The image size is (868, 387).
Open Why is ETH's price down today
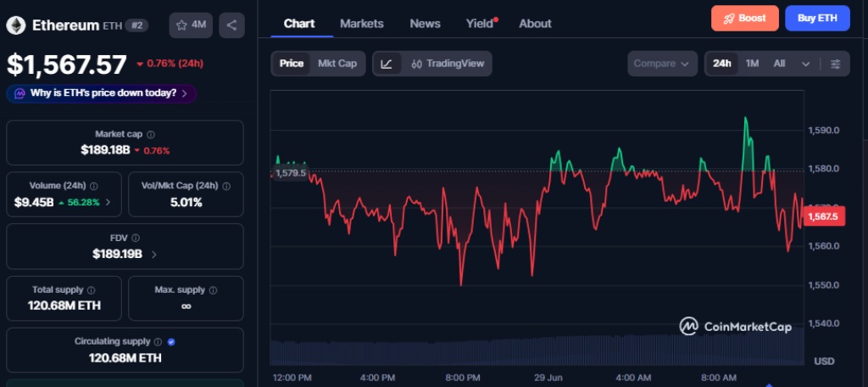click(102, 93)
